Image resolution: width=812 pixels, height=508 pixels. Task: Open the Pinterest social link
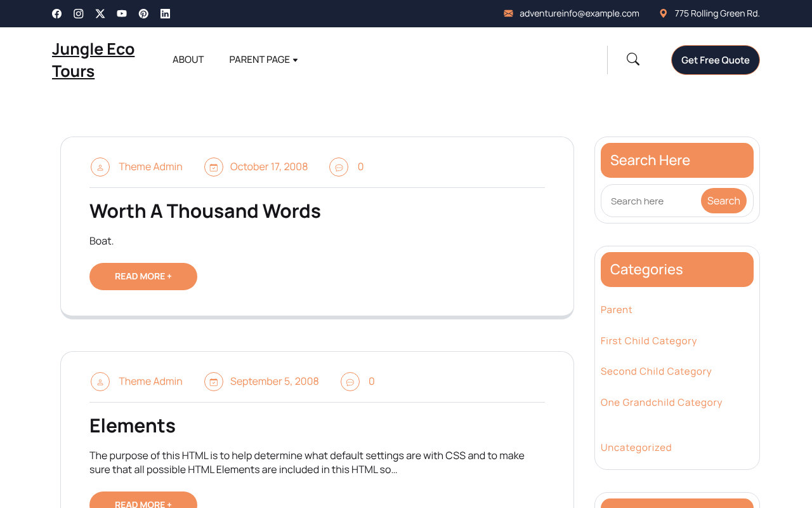(143, 13)
